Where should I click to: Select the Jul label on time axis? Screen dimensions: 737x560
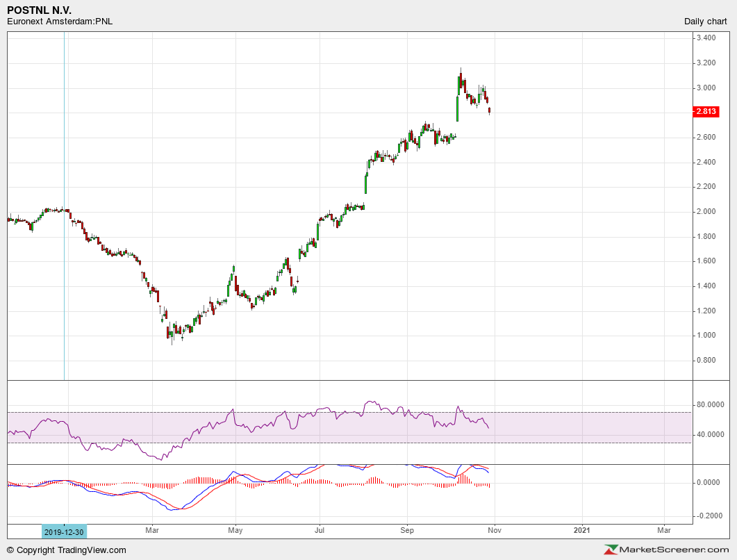point(320,531)
